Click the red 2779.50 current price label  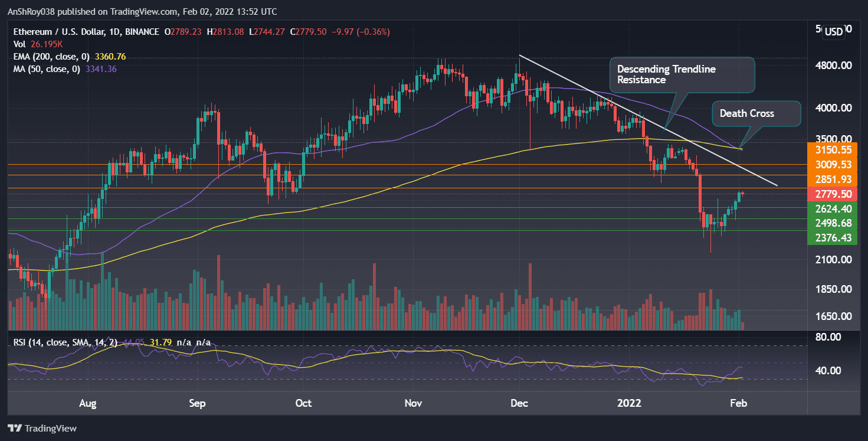[835, 194]
